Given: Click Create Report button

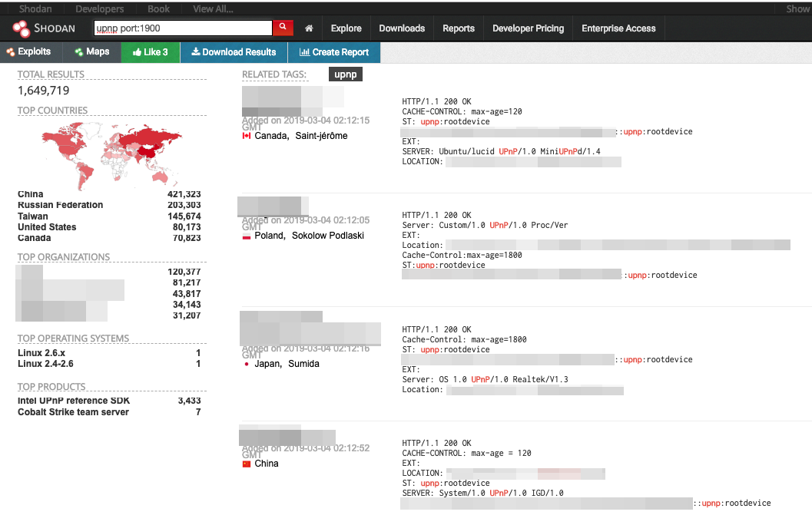Looking at the screenshot, I should tap(334, 52).
